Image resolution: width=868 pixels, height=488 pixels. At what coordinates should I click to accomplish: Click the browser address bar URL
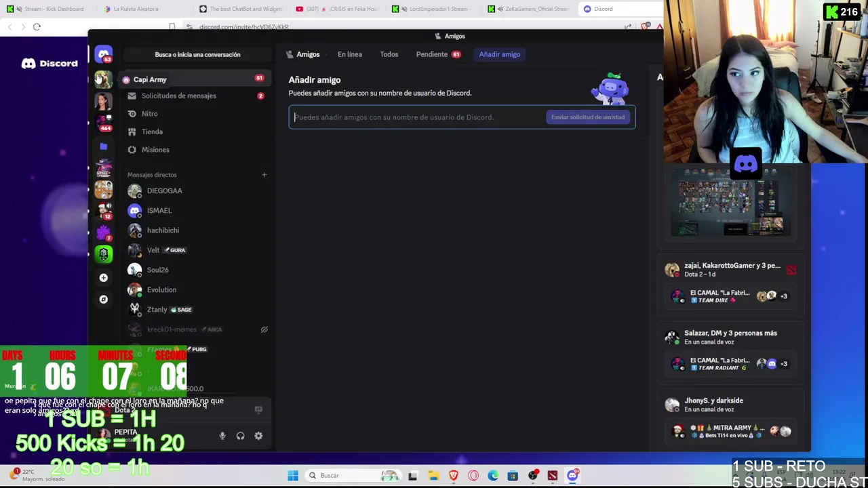tap(244, 27)
